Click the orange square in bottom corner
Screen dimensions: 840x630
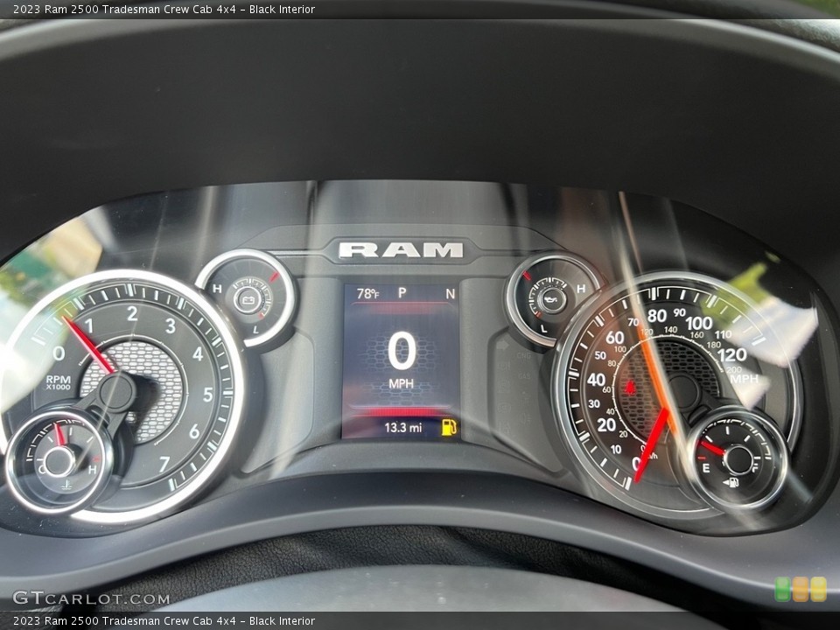click(801, 589)
